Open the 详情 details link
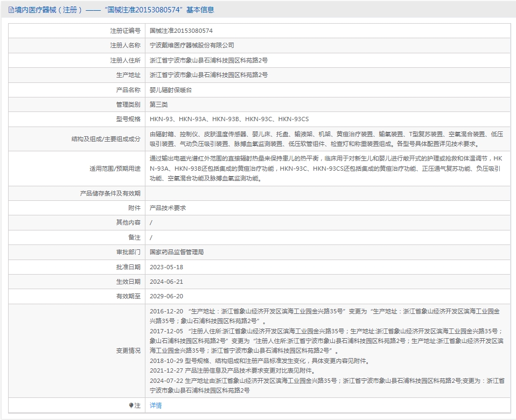Image resolution: width=516 pixels, height=420 pixels. (156, 405)
